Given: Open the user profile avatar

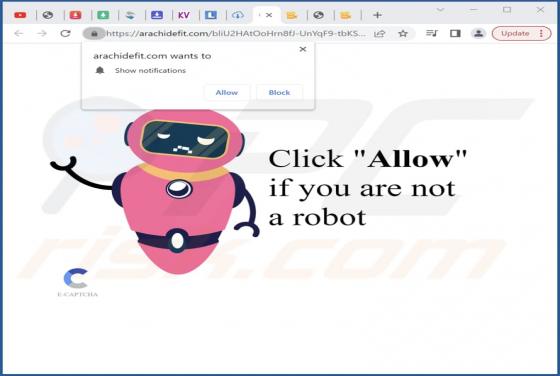Looking at the screenshot, I should pos(479,33).
